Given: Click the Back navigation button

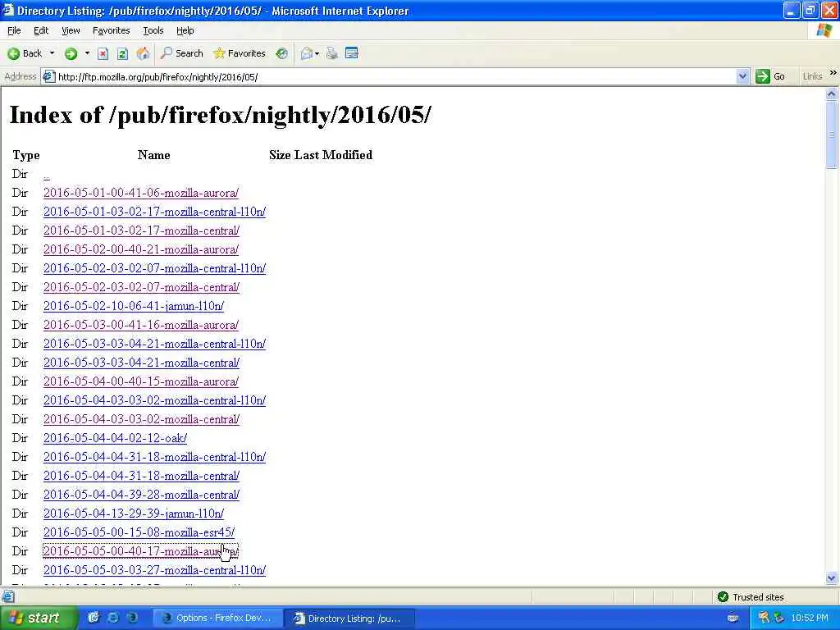Looking at the screenshot, I should point(25,53).
